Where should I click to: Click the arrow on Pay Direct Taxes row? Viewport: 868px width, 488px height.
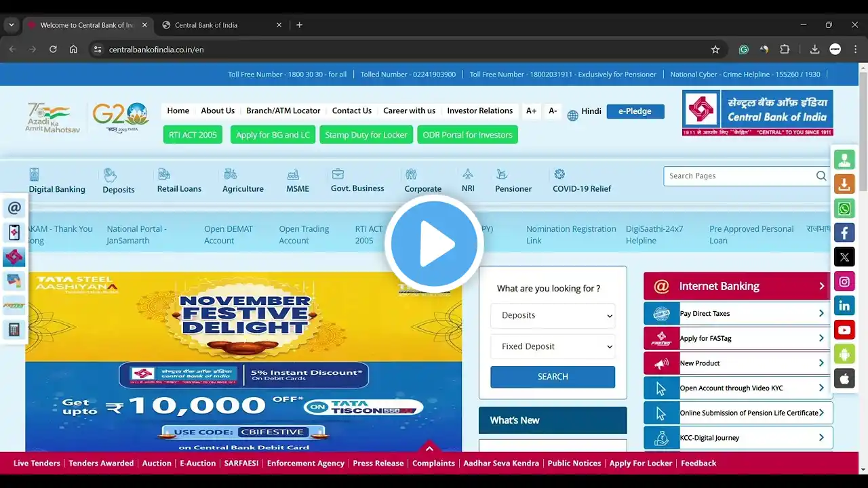(x=821, y=314)
